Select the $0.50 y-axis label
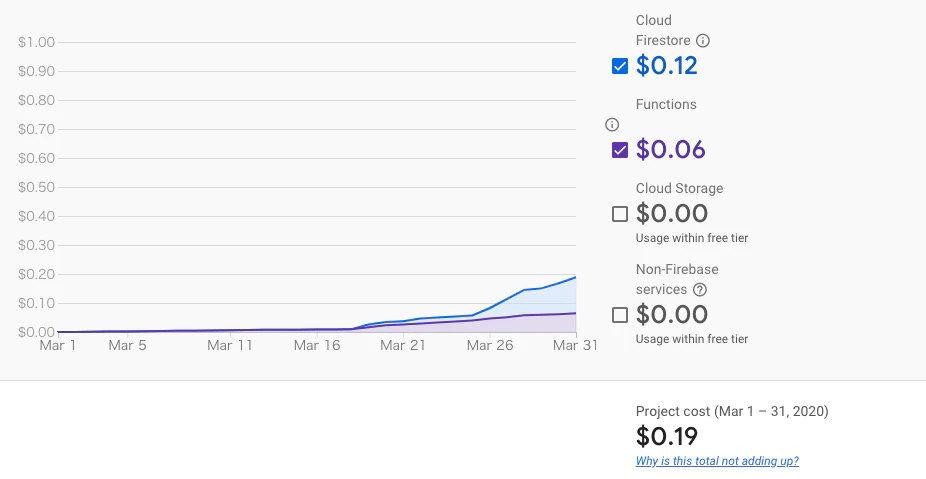926x479 pixels. pyautogui.click(x=36, y=187)
